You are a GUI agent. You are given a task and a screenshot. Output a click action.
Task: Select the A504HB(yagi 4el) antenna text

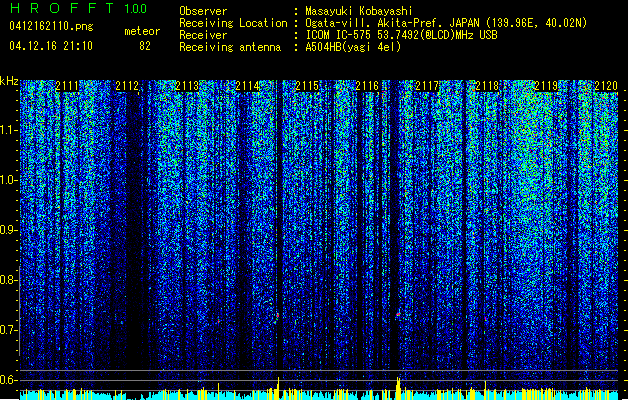[353, 47]
